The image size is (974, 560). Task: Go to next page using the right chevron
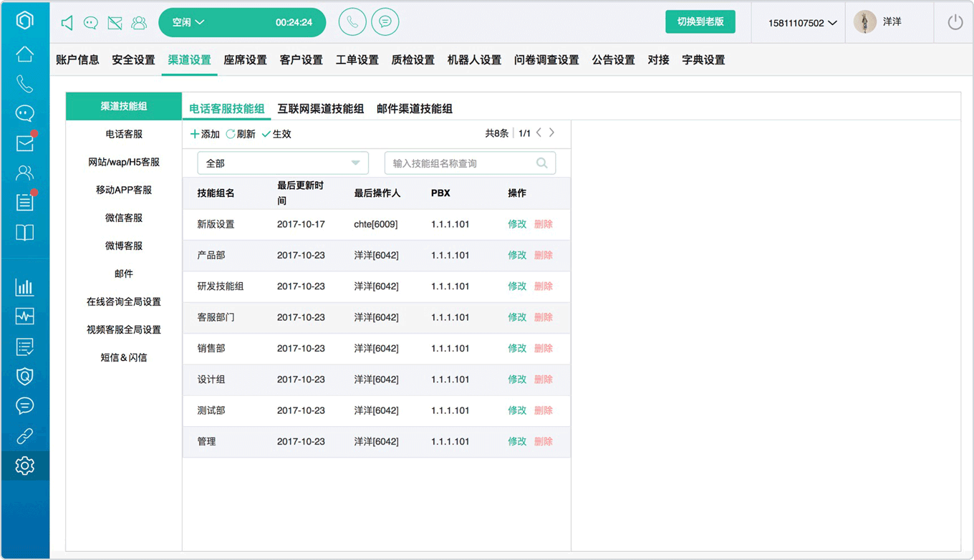pyautogui.click(x=551, y=132)
